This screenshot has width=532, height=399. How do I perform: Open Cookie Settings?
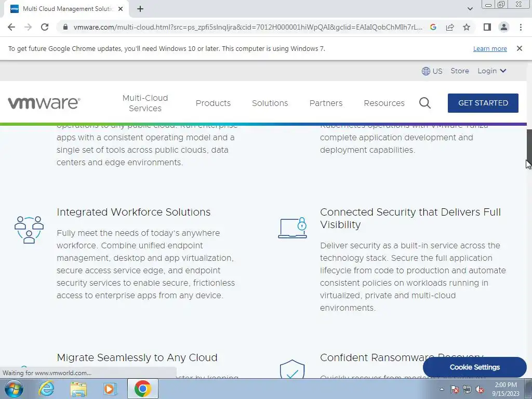475,367
